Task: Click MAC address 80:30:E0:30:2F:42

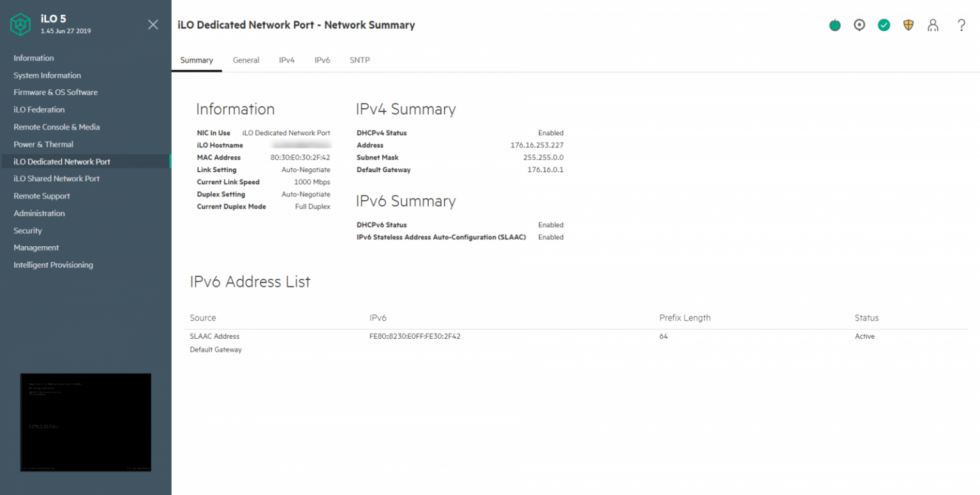Action: tap(300, 158)
